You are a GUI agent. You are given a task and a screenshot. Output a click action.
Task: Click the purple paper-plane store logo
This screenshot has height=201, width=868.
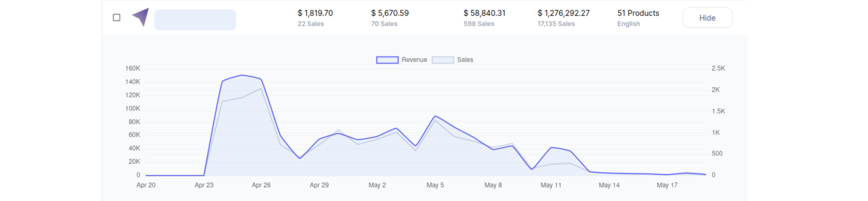click(x=141, y=17)
